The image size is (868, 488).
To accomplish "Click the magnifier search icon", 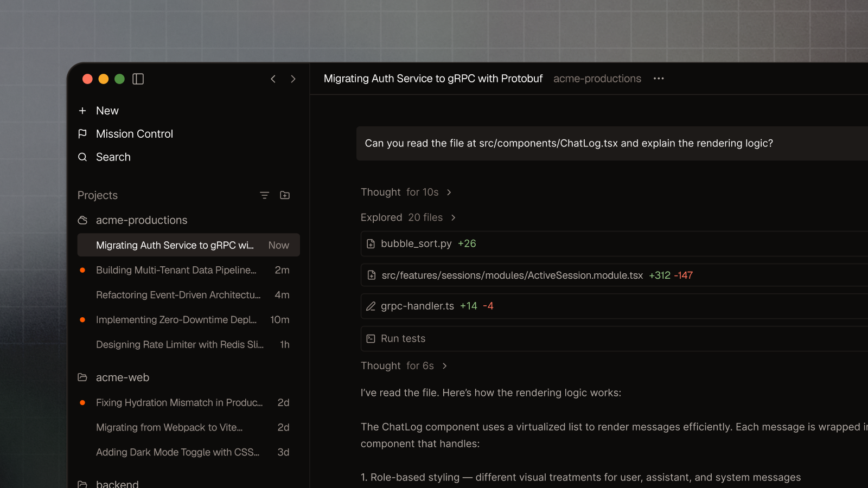I will [82, 157].
